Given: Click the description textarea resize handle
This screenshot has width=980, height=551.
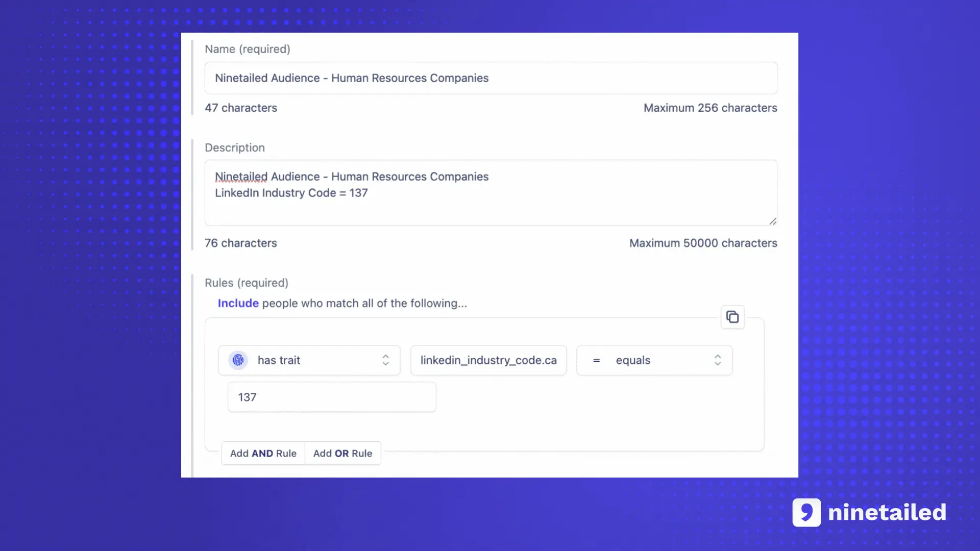Looking at the screenshot, I should (x=773, y=221).
